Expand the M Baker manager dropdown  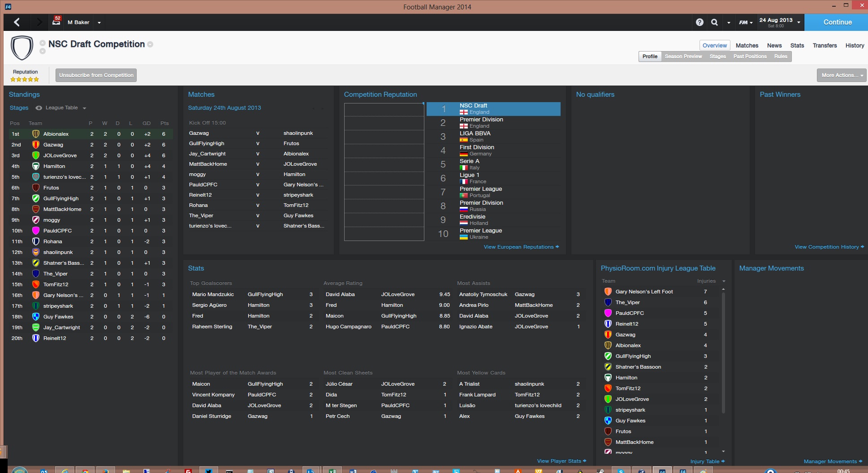point(99,22)
